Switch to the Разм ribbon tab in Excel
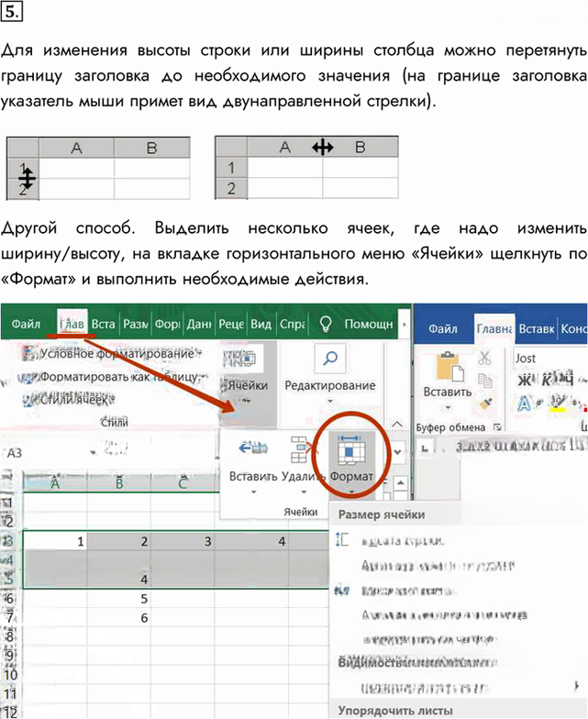The width and height of the screenshot is (588, 719). (136, 325)
